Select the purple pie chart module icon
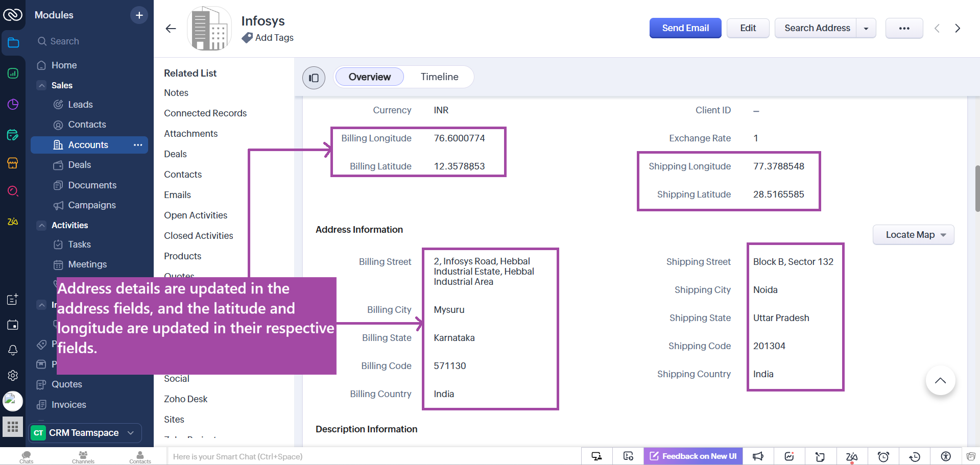The height and width of the screenshot is (465, 980). (13, 104)
